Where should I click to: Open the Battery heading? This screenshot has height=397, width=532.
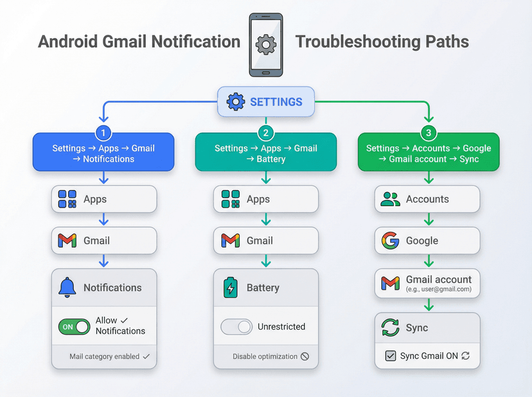coord(263,288)
